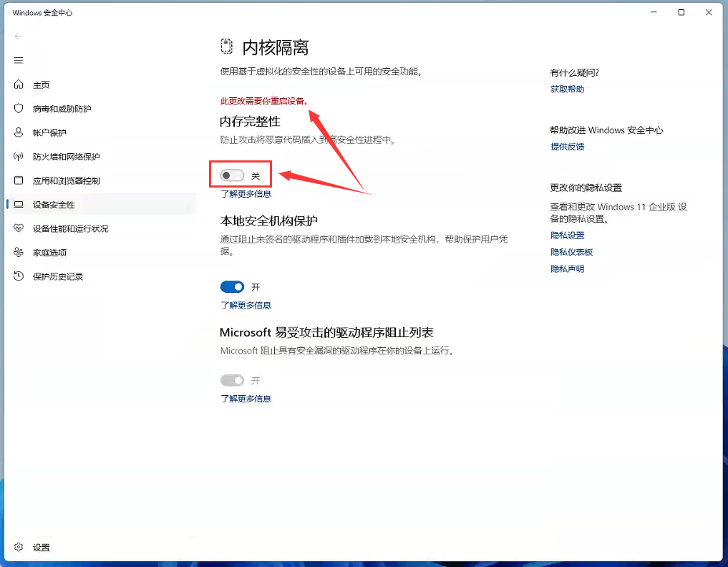Screen dimensions: 728x567
Task: Click 了解更多信息 under 本地安全机构保护
Action: pyautogui.click(x=246, y=305)
